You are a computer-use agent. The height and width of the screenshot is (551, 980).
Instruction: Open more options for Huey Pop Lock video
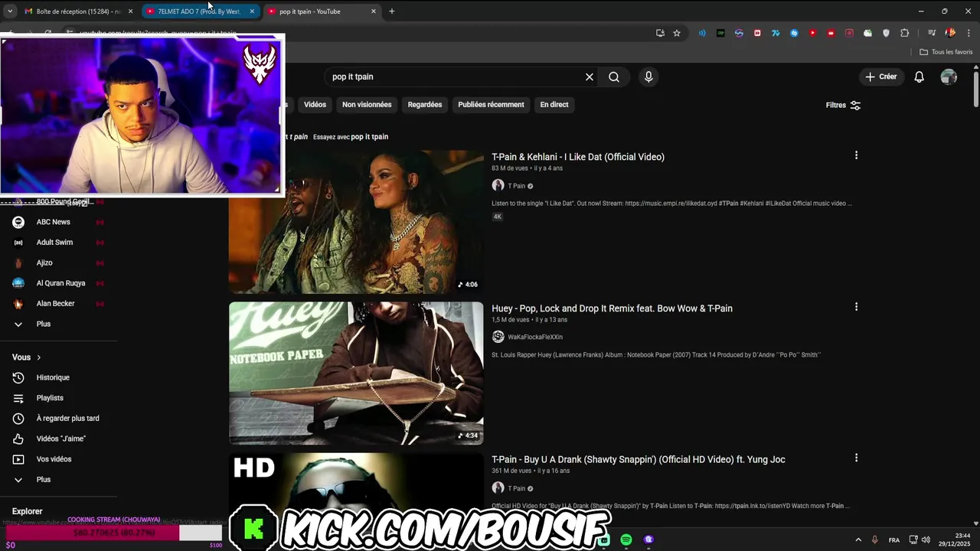click(x=856, y=307)
